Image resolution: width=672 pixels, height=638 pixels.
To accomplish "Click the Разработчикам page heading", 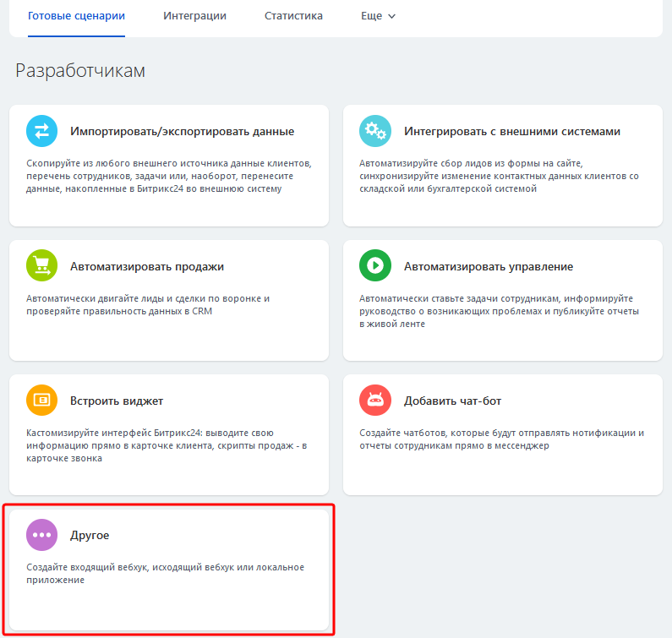I will pyautogui.click(x=80, y=71).
